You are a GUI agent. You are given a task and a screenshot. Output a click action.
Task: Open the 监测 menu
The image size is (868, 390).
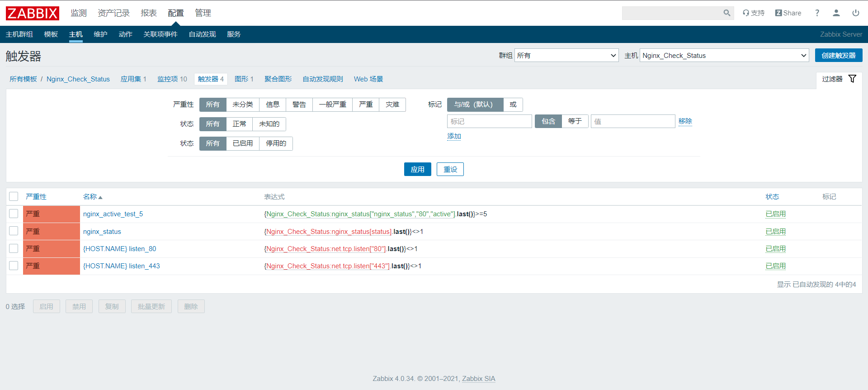click(79, 13)
